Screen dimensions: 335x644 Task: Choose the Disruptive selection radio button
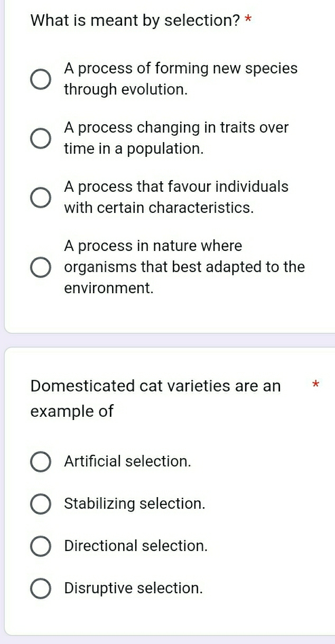click(x=41, y=588)
